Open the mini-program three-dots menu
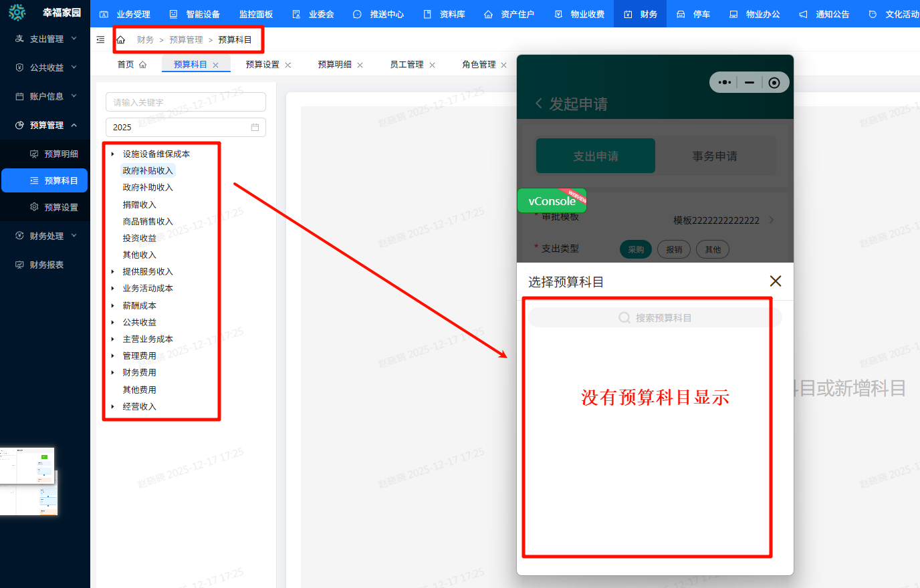 (x=724, y=83)
